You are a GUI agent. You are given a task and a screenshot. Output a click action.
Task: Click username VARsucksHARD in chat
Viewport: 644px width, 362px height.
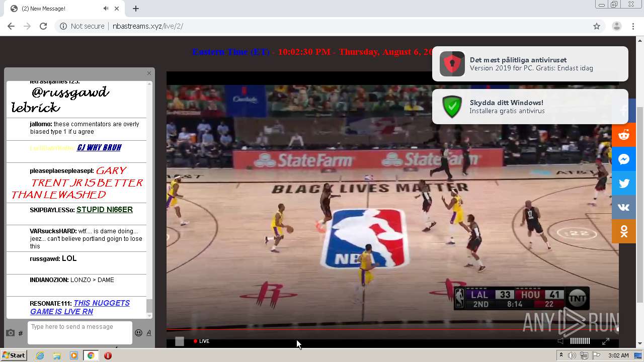pyautogui.click(x=53, y=231)
